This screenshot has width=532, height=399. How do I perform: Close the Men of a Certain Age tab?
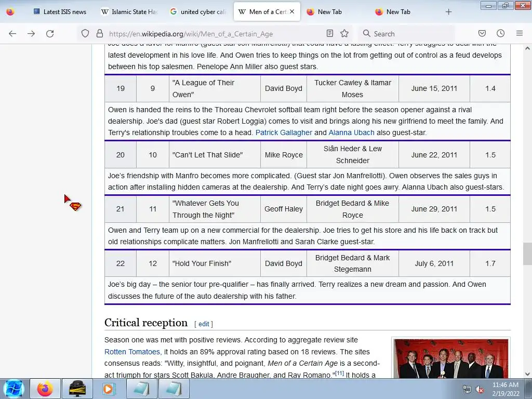pos(292,11)
